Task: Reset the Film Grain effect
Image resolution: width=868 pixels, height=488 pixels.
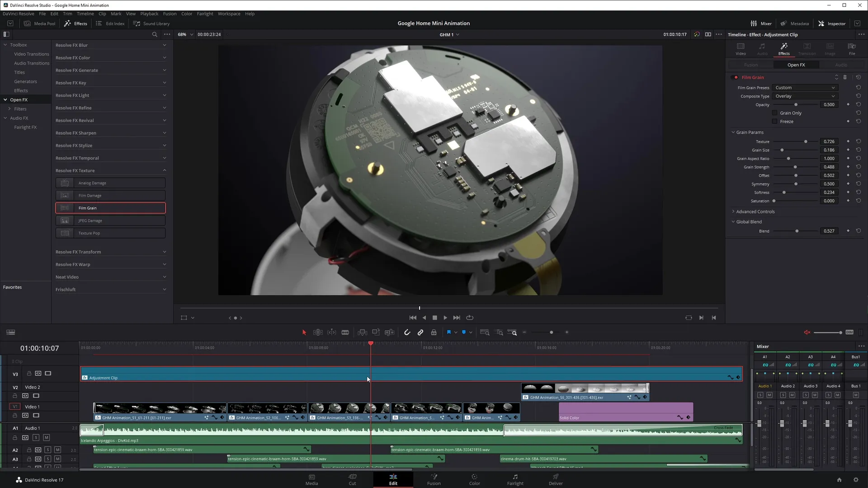Action: [858, 77]
